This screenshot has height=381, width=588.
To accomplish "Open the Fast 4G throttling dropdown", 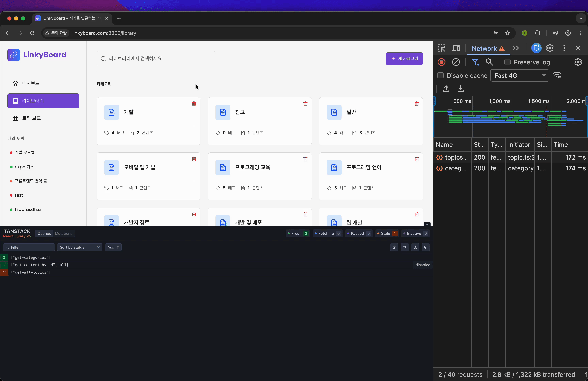I will coord(520,76).
